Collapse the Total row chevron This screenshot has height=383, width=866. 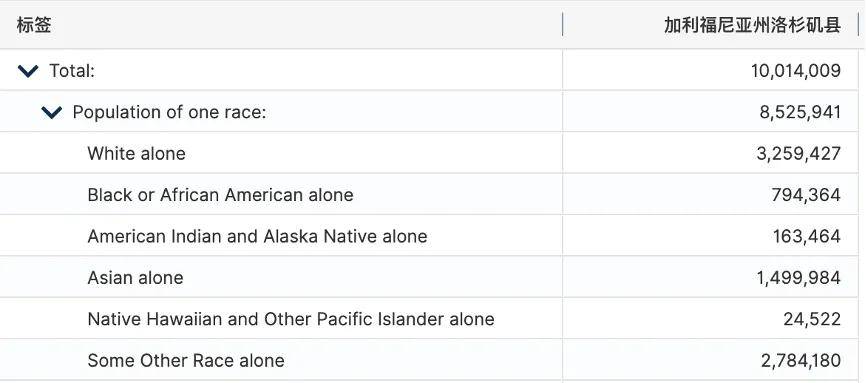click(28, 71)
